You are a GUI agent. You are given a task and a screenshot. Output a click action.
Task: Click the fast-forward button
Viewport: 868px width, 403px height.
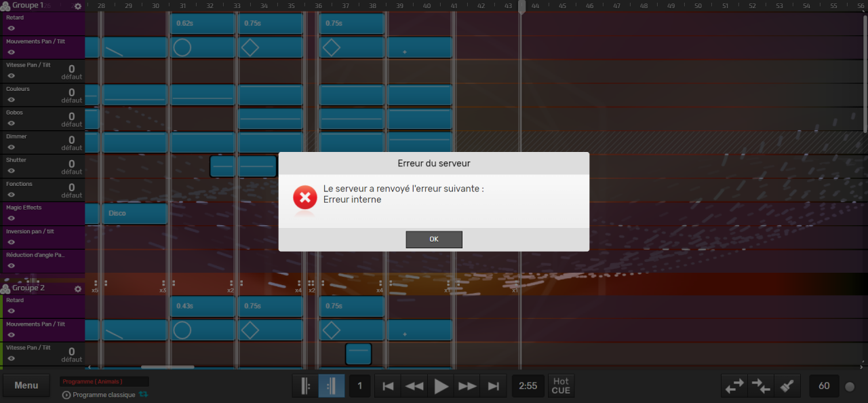(467, 386)
